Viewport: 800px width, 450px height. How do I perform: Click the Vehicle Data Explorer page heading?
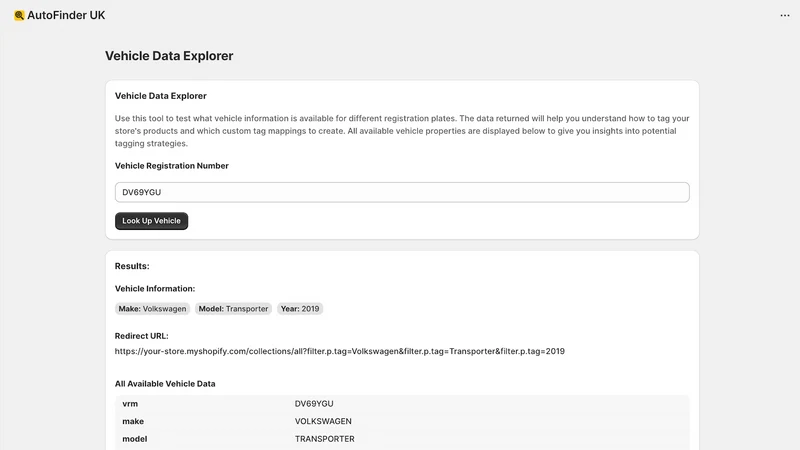[x=169, y=56]
